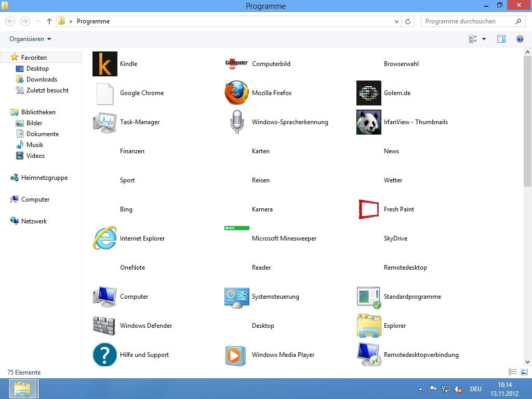Select Favoriten in the navigation pane

click(34, 57)
